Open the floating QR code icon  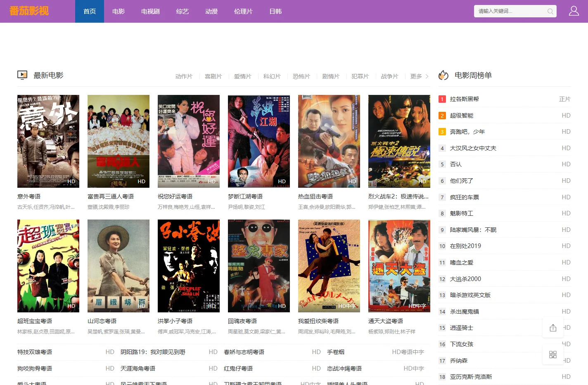tap(553, 354)
